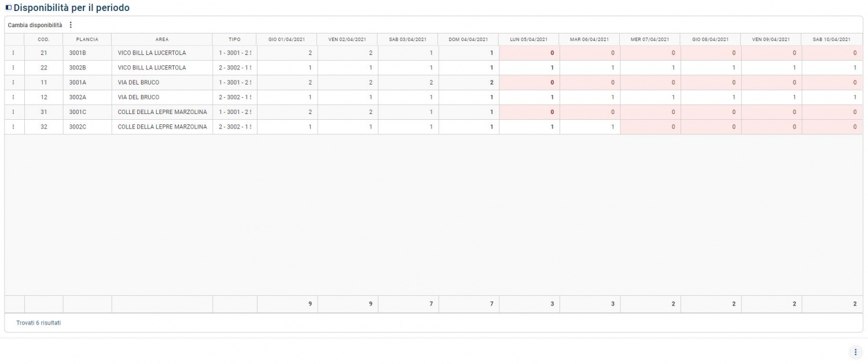Select the SAB 10/04/2021 column header

(832, 39)
